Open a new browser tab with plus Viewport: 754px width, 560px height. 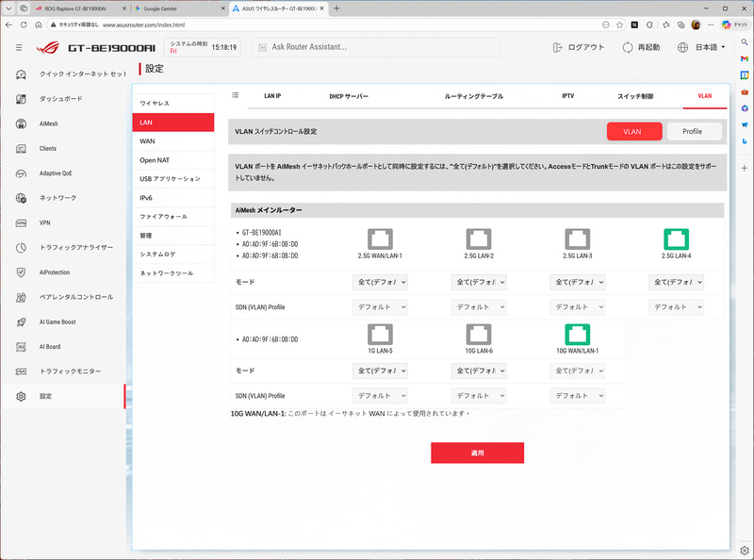tap(336, 8)
